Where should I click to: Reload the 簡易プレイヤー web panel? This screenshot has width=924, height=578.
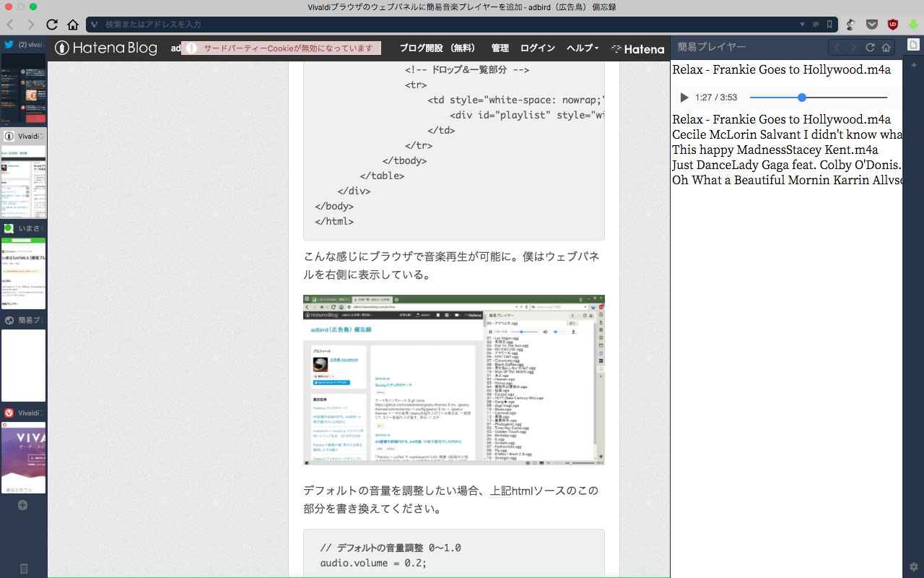pyautogui.click(x=870, y=48)
